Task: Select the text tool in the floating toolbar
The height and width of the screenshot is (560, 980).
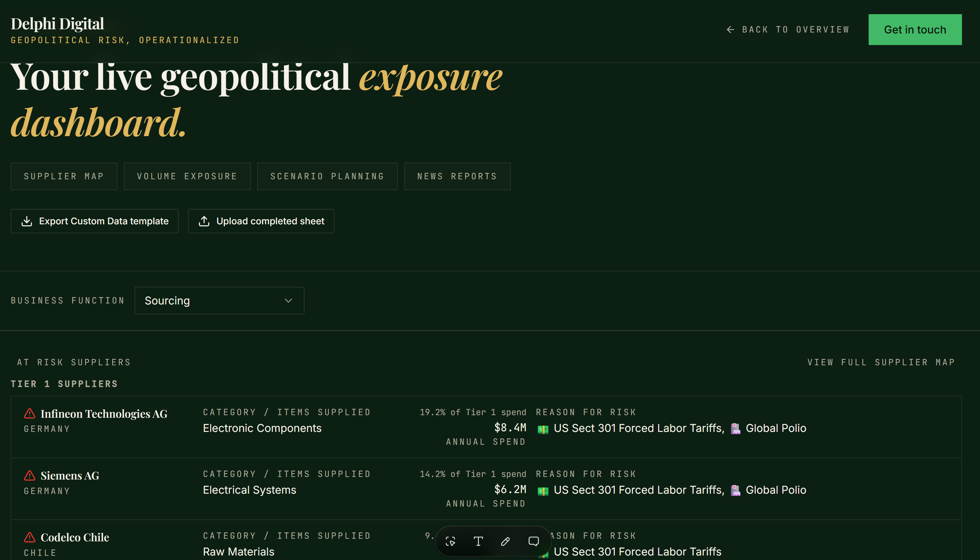Action: tap(478, 541)
